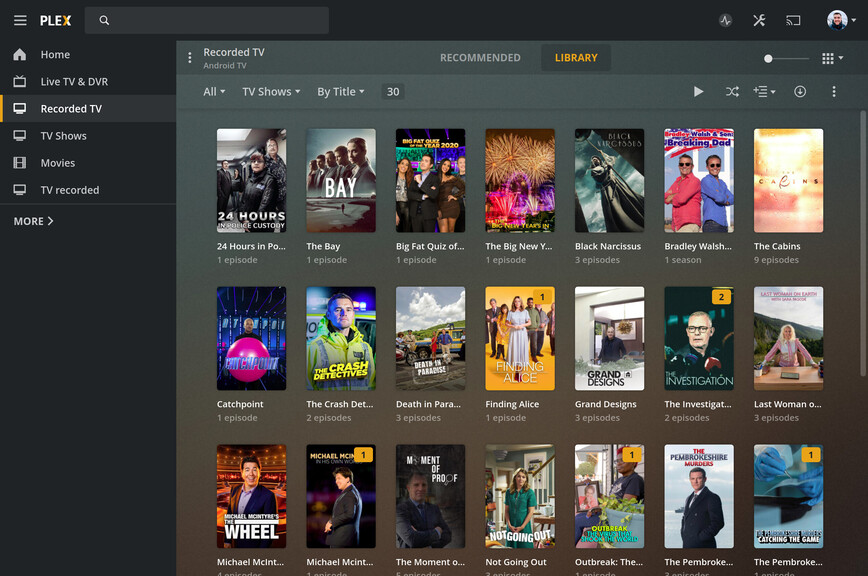The width and height of the screenshot is (868, 576).
Task: Switch to the Library tab
Action: point(576,58)
